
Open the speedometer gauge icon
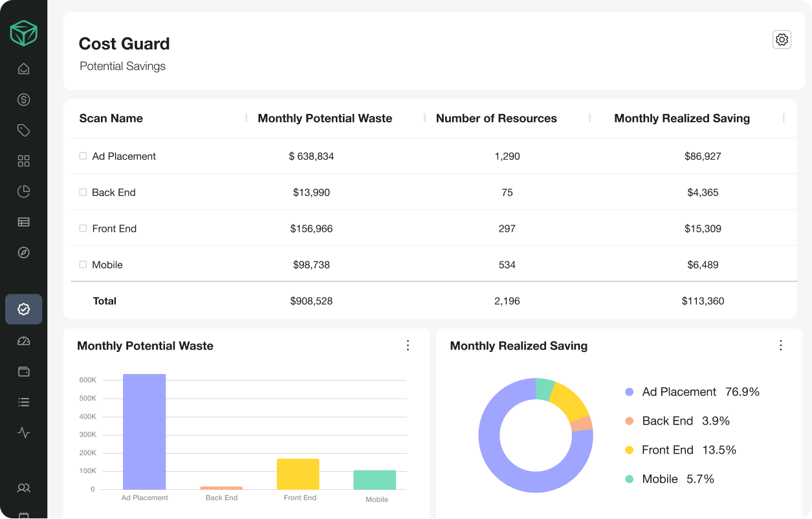tap(24, 341)
